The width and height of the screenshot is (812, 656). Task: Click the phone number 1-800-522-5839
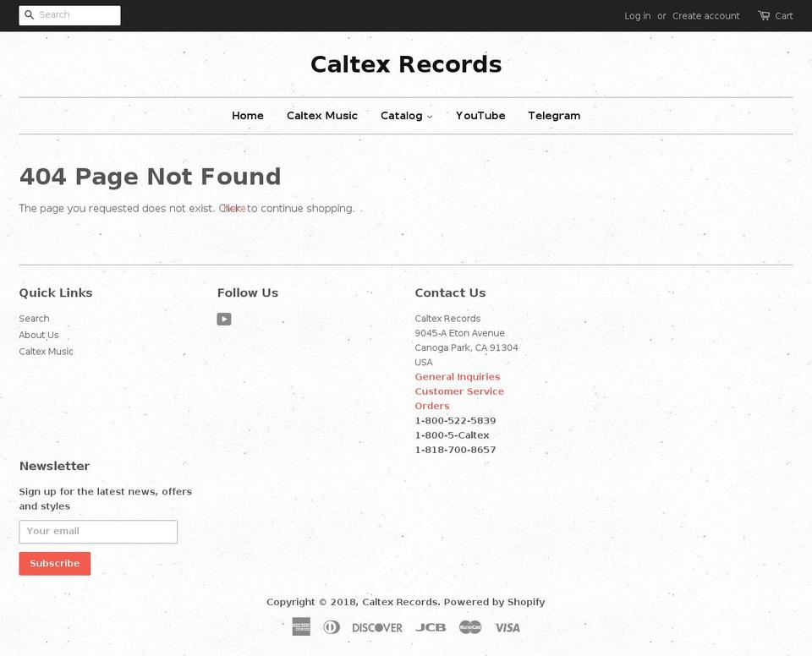[x=455, y=420]
